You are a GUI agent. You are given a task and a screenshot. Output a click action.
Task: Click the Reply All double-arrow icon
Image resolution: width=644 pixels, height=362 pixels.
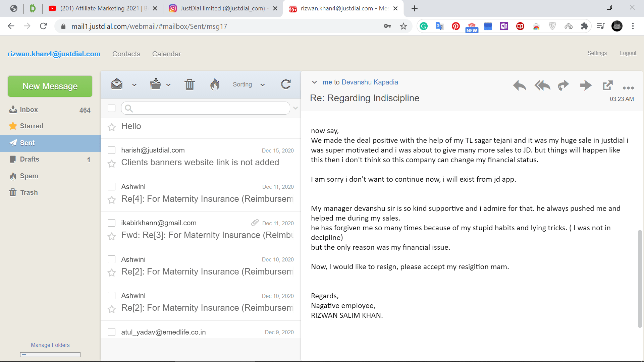click(542, 85)
